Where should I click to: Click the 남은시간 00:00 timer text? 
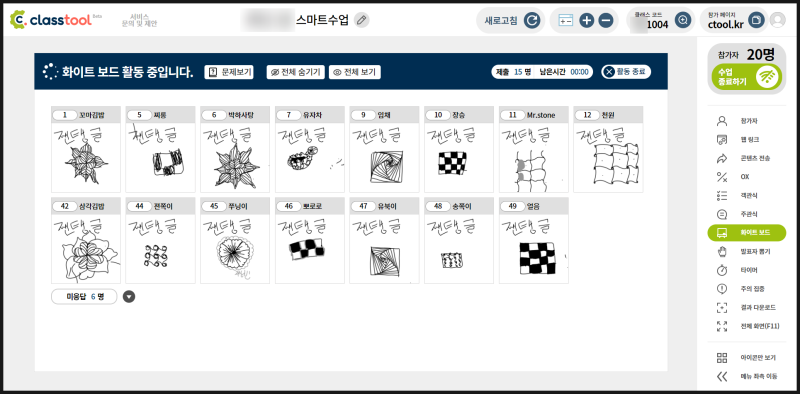(x=564, y=72)
